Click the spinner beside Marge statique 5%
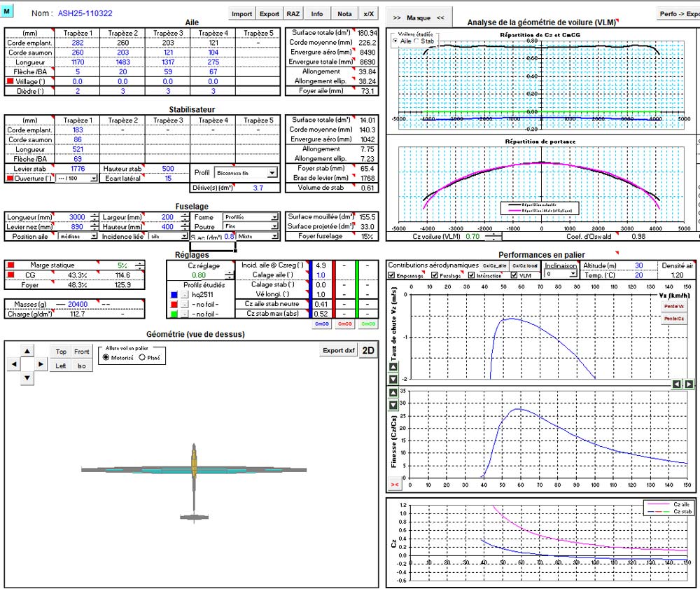 tap(140, 265)
